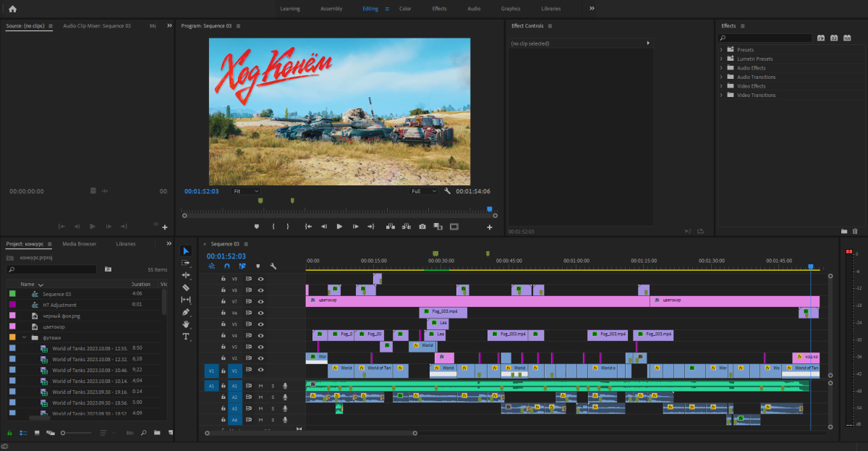Activate the Type tool
Image resolution: width=868 pixels, height=451 pixels.
[186, 337]
